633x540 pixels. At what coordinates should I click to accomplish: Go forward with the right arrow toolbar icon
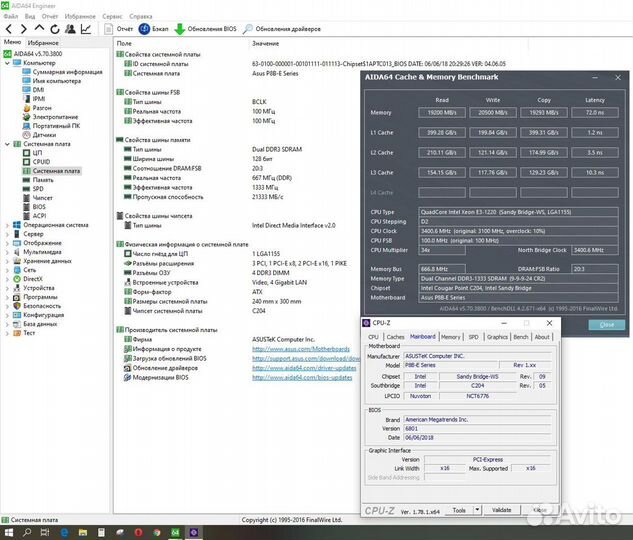[x=24, y=29]
